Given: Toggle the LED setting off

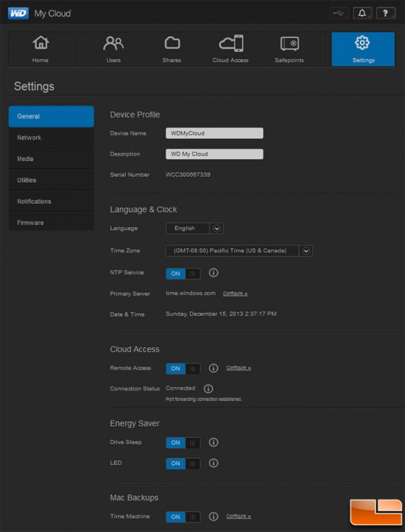Looking at the screenshot, I should pyautogui.click(x=182, y=463).
